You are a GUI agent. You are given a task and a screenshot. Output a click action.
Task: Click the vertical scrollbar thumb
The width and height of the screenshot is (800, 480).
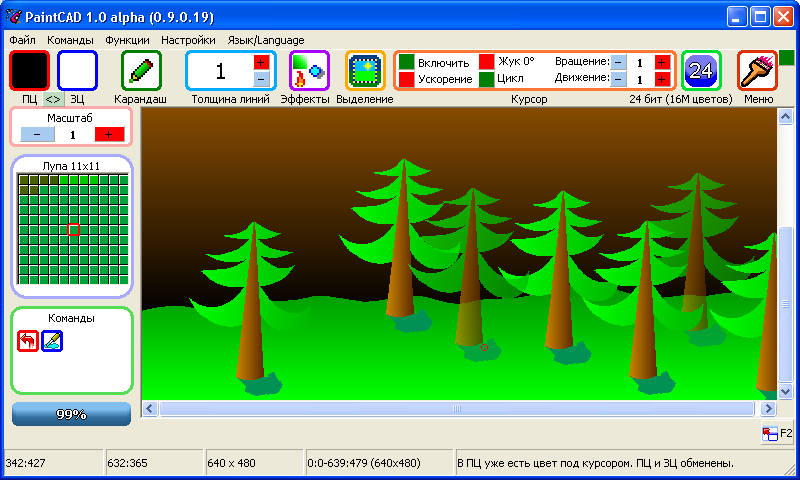click(x=785, y=304)
